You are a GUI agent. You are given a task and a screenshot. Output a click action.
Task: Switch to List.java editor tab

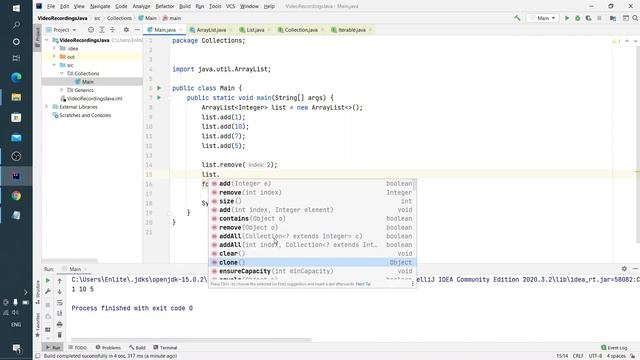click(x=255, y=30)
